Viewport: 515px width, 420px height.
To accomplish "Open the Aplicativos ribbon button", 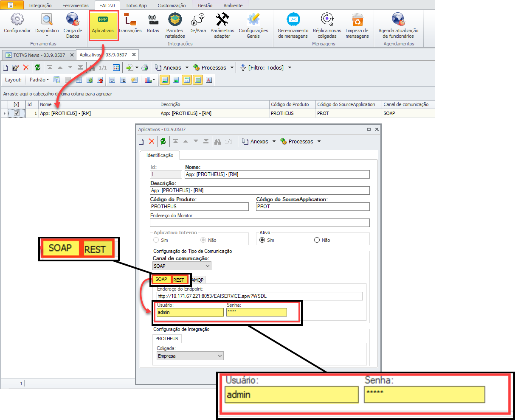I will pos(103,25).
